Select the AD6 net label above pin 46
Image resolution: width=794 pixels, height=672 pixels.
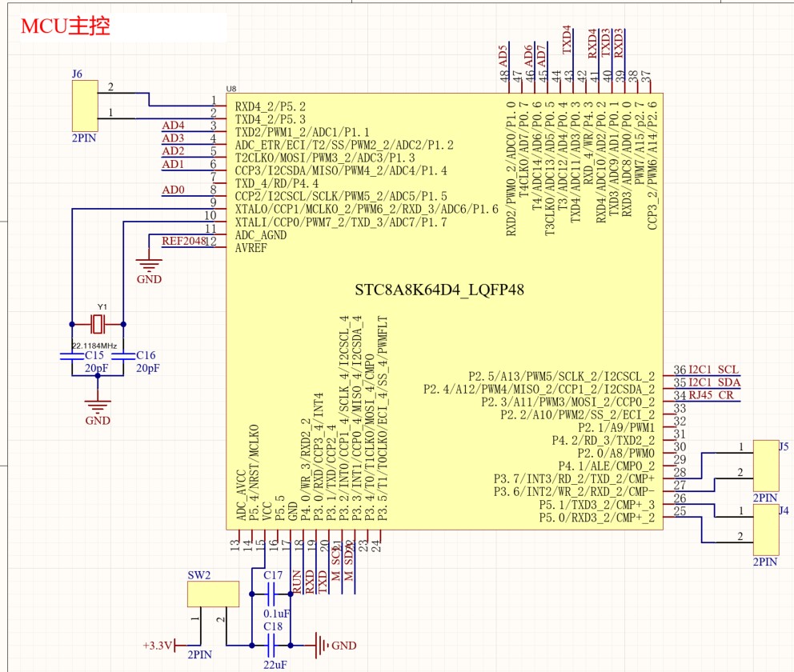pyautogui.click(x=528, y=56)
